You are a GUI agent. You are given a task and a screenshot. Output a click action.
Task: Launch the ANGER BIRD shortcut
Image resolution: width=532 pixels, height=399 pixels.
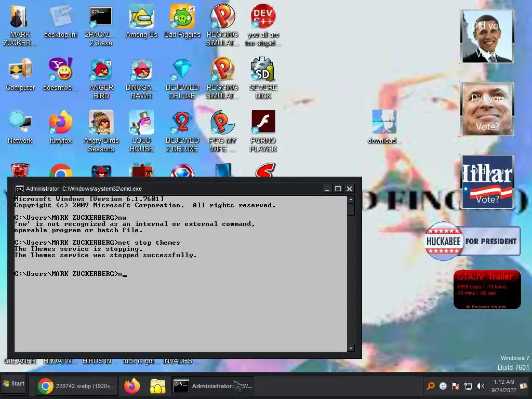(101, 79)
